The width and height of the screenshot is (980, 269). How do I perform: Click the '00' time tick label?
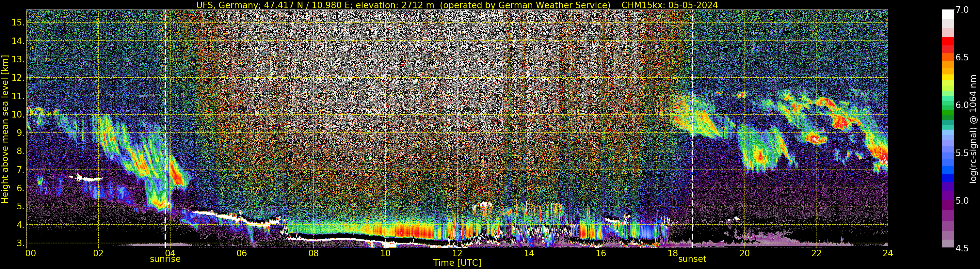pyautogui.click(x=30, y=253)
